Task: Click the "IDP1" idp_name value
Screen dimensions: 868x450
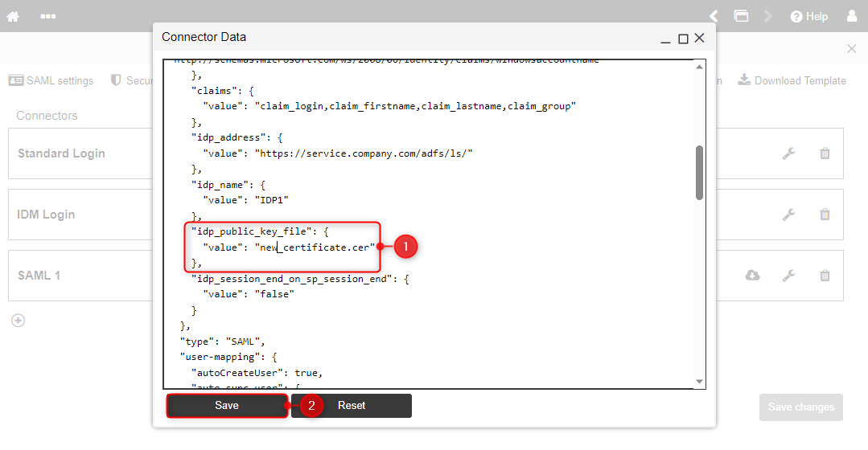Action: click(272, 200)
